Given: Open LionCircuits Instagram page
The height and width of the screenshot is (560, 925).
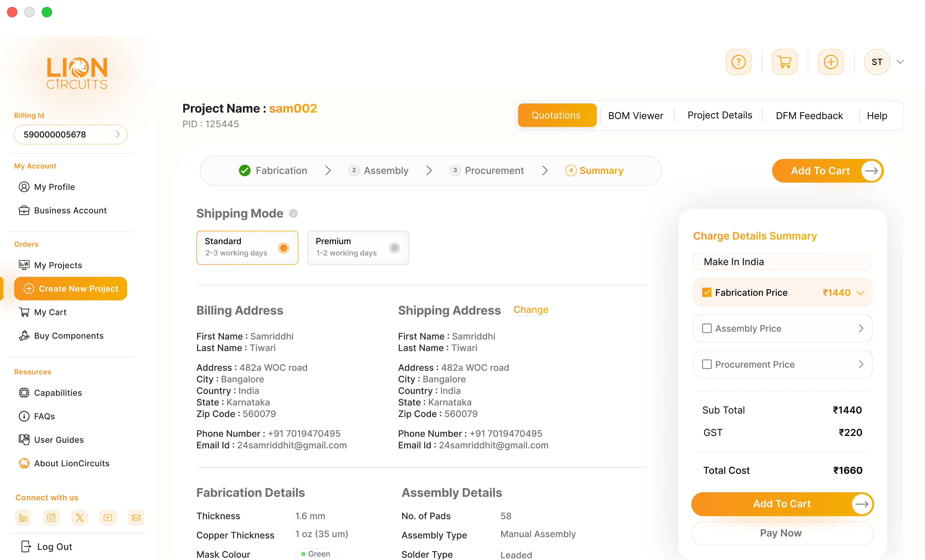Looking at the screenshot, I should tap(51, 518).
